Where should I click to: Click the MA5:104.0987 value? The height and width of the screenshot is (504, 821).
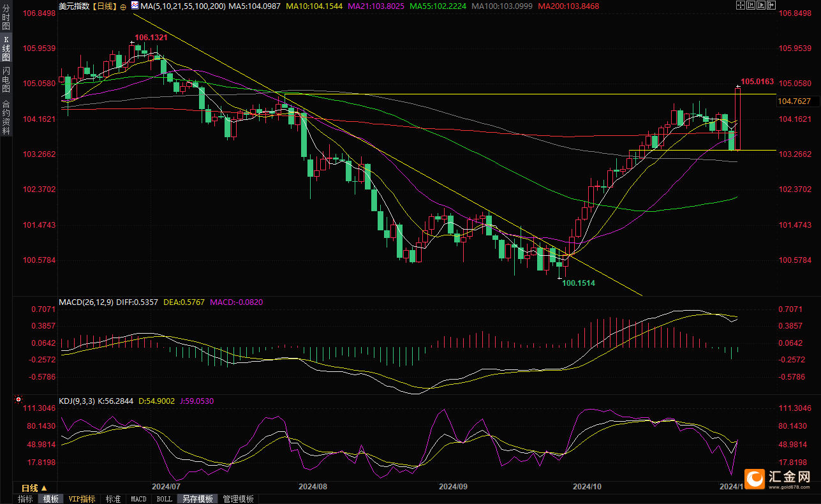[x=256, y=6]
